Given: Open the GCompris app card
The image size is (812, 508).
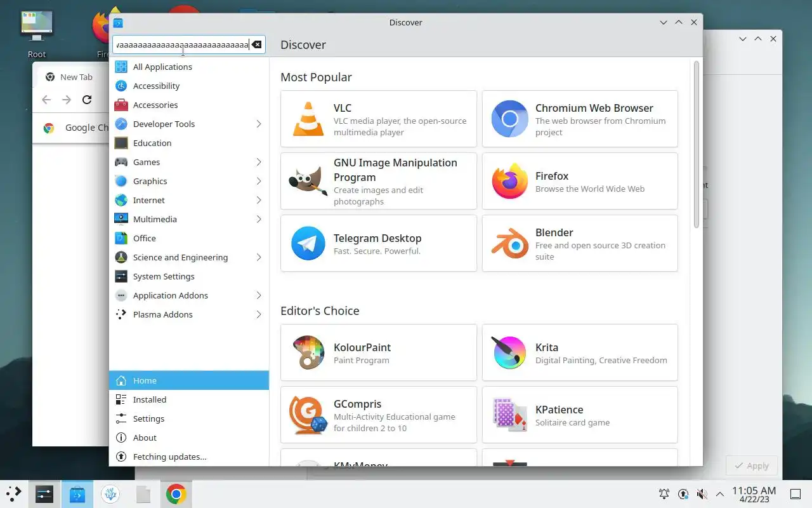Looking at the screenshot, I should coord(379,415).
